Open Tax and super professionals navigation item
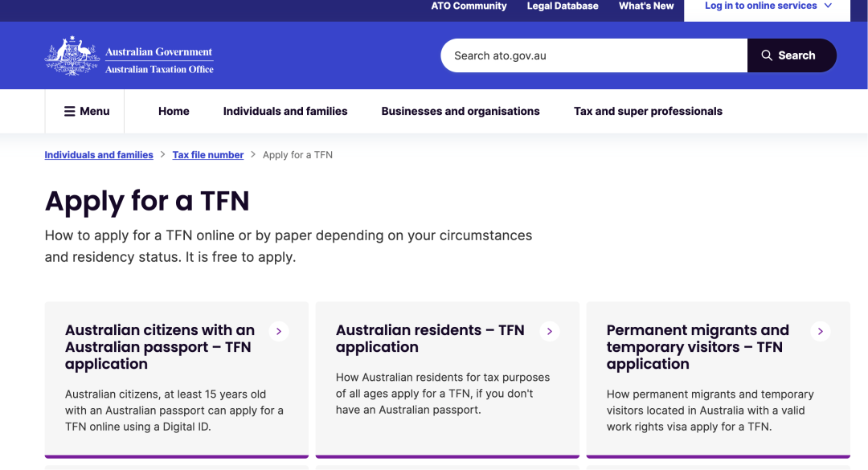868x470 pixels. pos(648,112)
